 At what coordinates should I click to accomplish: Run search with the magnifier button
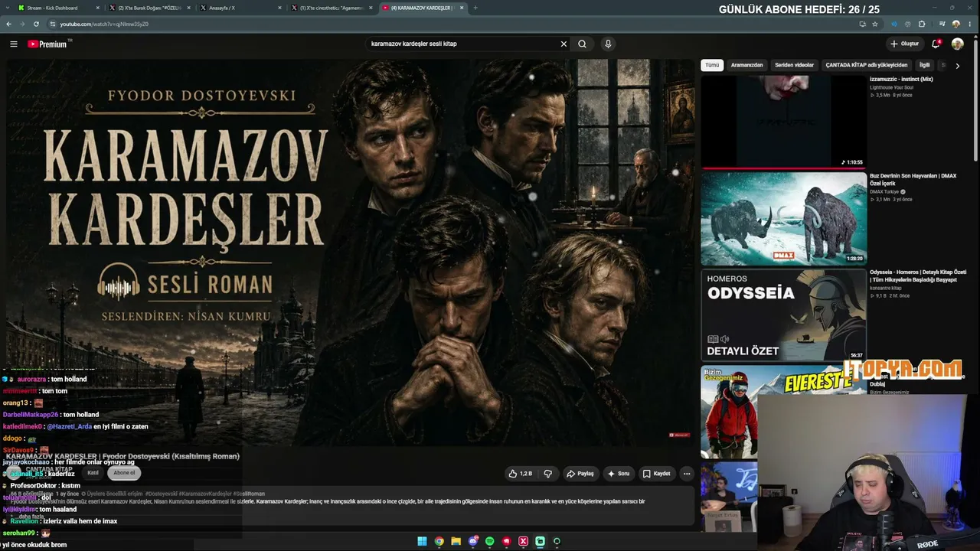[582, 44]
